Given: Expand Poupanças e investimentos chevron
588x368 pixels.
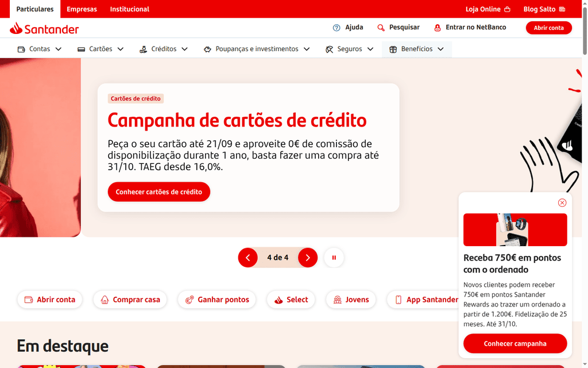Looking at the screenshot, I should tap(307, 49).
